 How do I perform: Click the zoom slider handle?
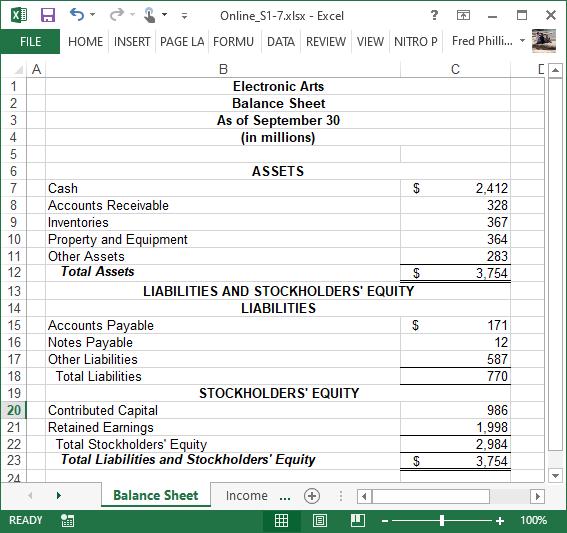click(x=442, y=521)
